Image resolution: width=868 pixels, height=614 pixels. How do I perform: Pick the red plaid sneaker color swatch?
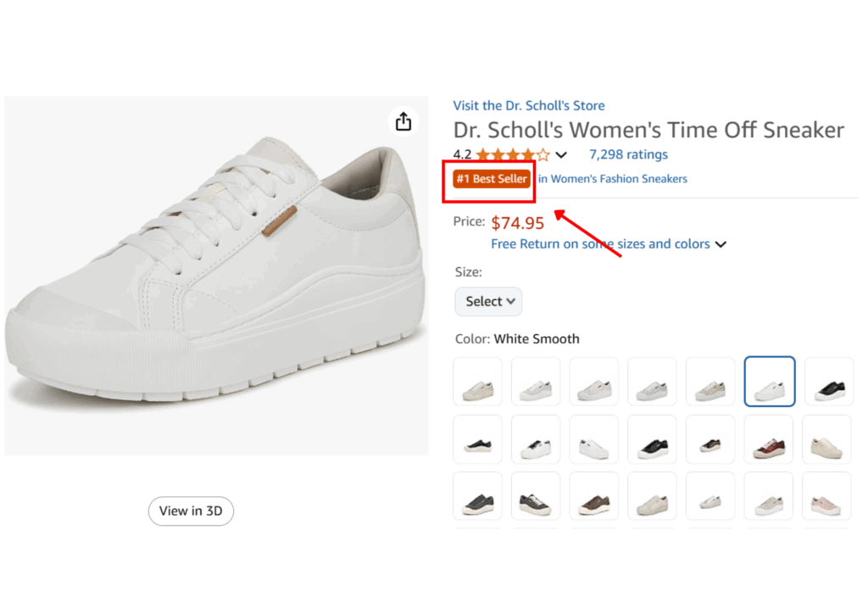click(770, 439)
